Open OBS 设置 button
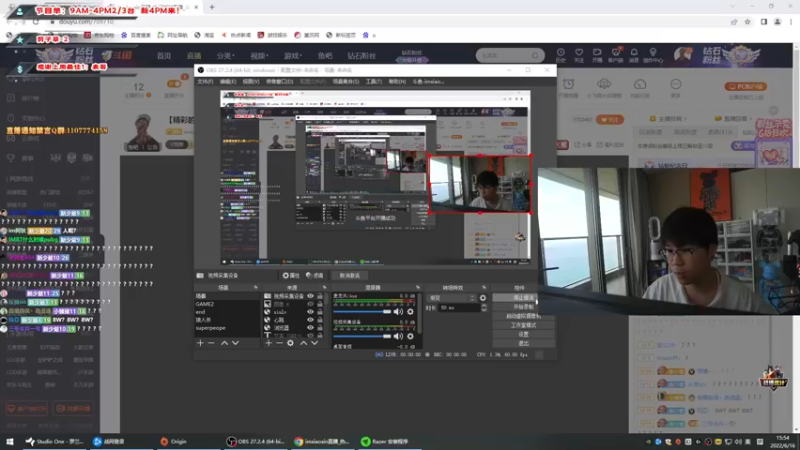The height and width of the screenshot is (450, 800). point(523,334)
